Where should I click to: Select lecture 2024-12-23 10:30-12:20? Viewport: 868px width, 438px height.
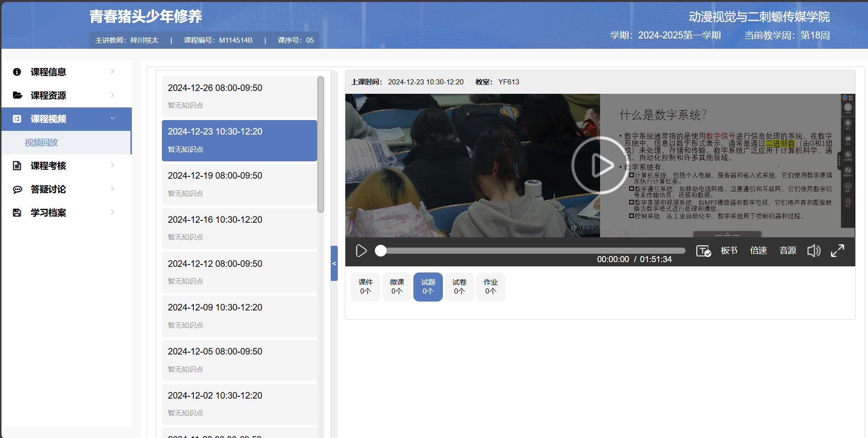tap(239, 141)
